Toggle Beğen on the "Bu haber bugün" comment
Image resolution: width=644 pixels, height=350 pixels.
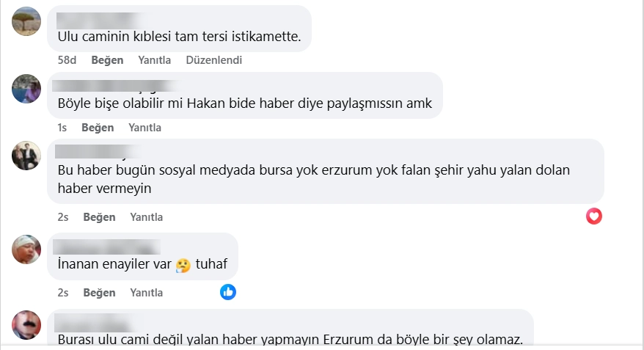(x=99, y=217)
